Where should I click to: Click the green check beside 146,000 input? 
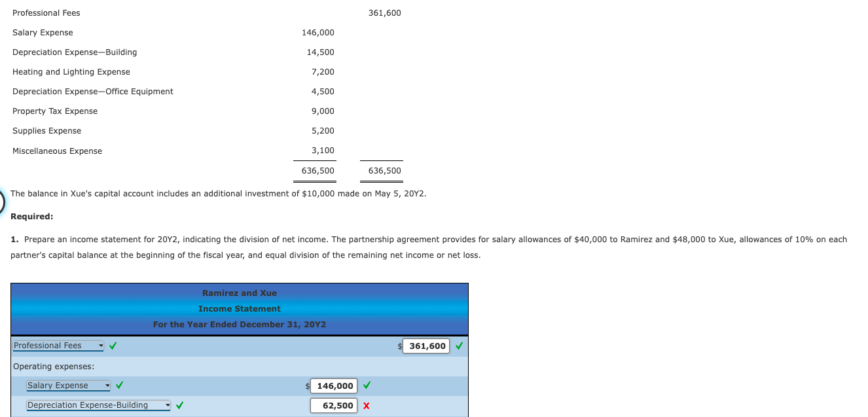click(x=367, y=386)
